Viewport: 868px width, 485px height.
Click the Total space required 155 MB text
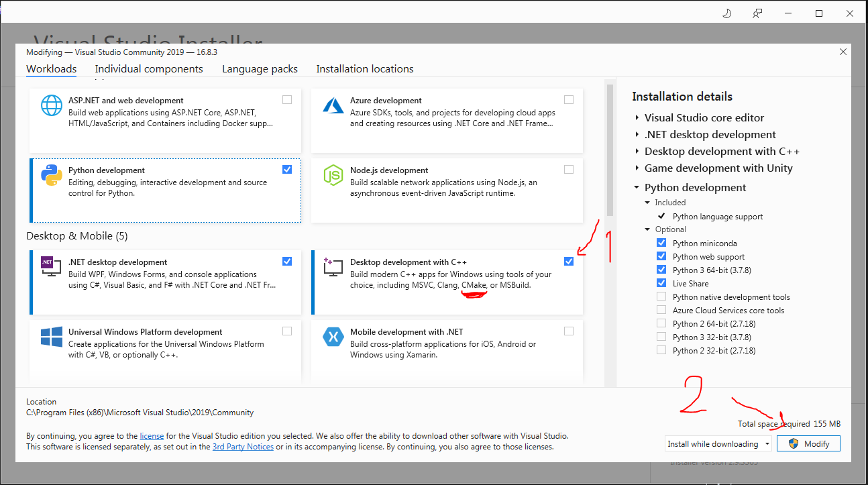(x=789, y=424)
